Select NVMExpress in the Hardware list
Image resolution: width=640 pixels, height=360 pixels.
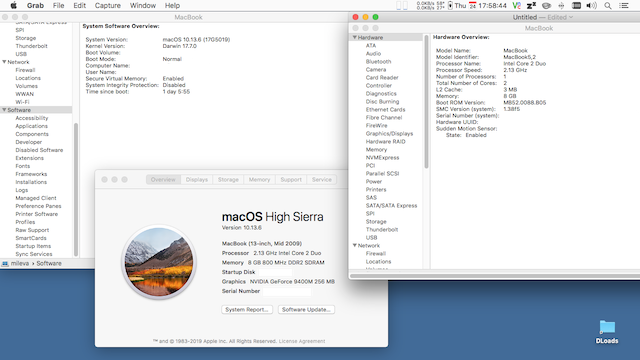[382, 158]
